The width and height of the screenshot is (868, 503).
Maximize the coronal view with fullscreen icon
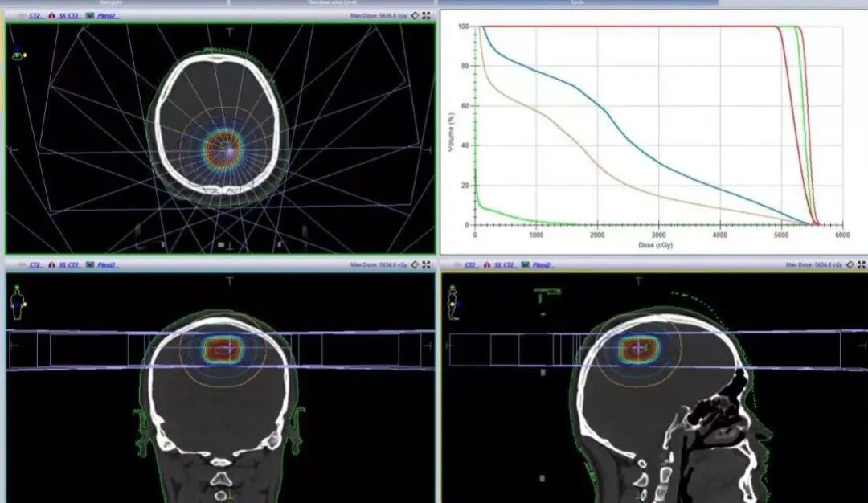426,265
